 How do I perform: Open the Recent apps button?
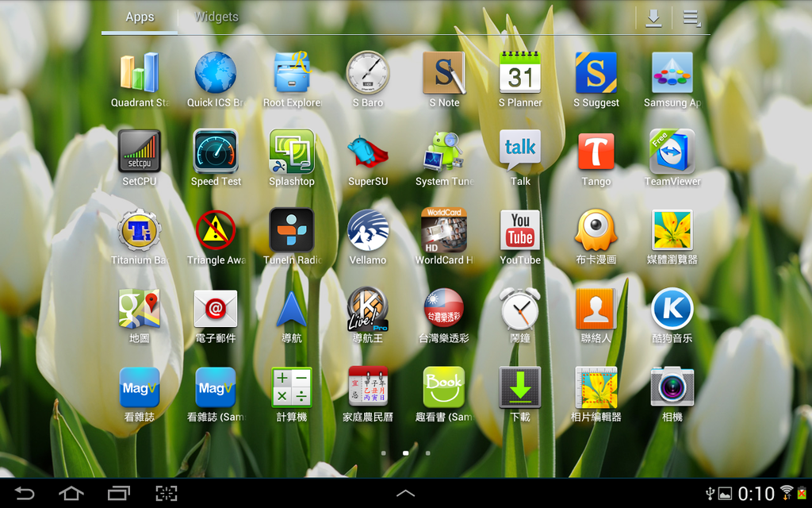(x=119, y=493)
